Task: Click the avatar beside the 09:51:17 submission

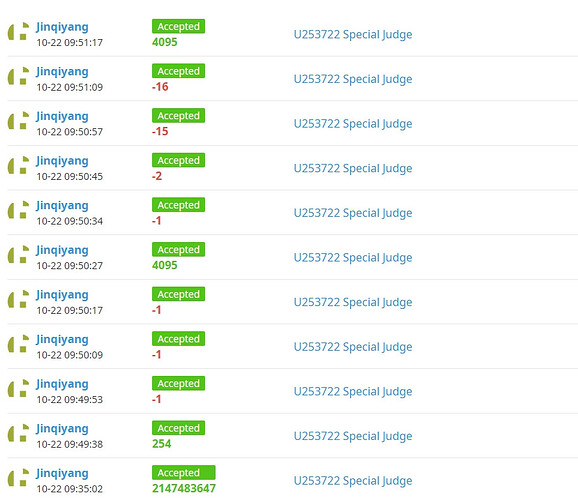Action: tap(18, 31)
